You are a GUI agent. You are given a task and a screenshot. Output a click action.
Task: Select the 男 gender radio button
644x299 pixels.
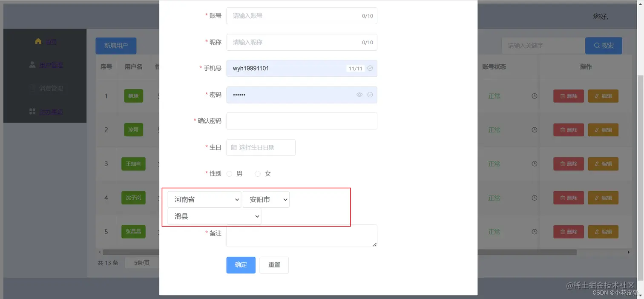click(229, 173)
